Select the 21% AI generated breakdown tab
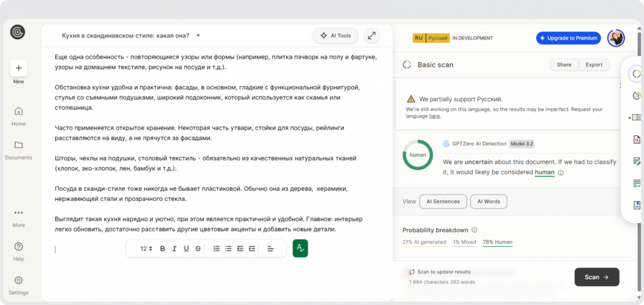The height and width of the screenshot is (305, 644). point(424,242)
